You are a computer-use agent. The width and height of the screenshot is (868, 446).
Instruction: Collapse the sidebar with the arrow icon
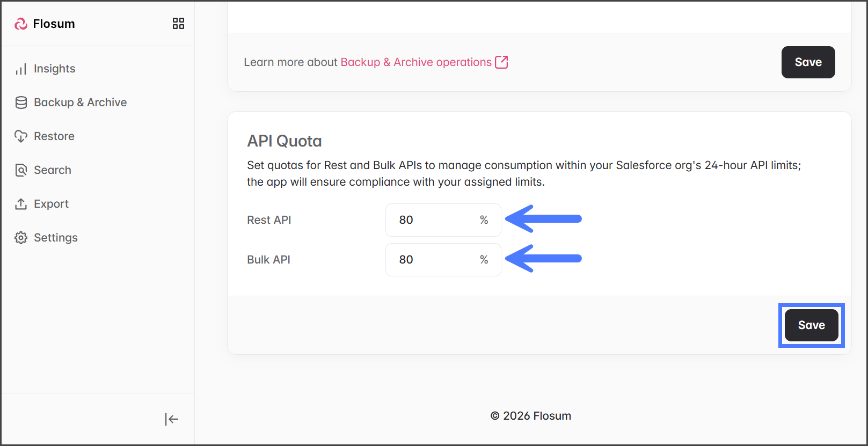click(172, 419)
